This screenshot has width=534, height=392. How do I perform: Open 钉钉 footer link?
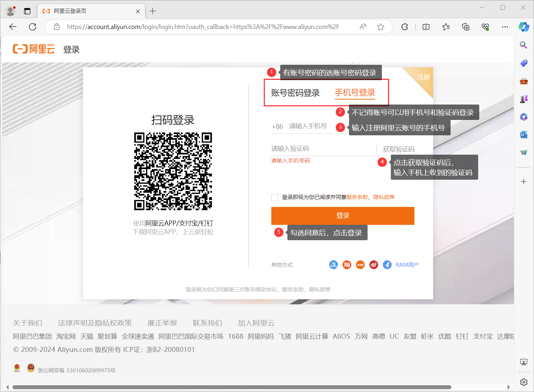click(x=462, y=337)
